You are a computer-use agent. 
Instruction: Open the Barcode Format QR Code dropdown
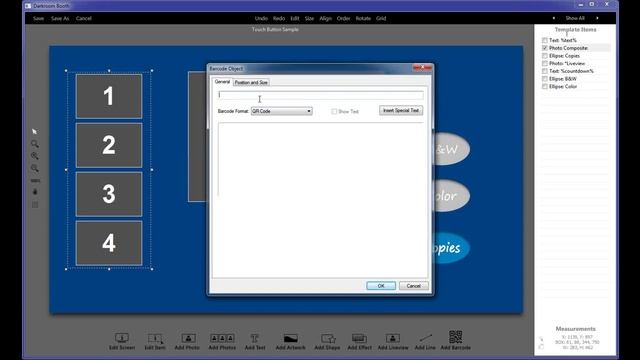[x=282, y=111]
